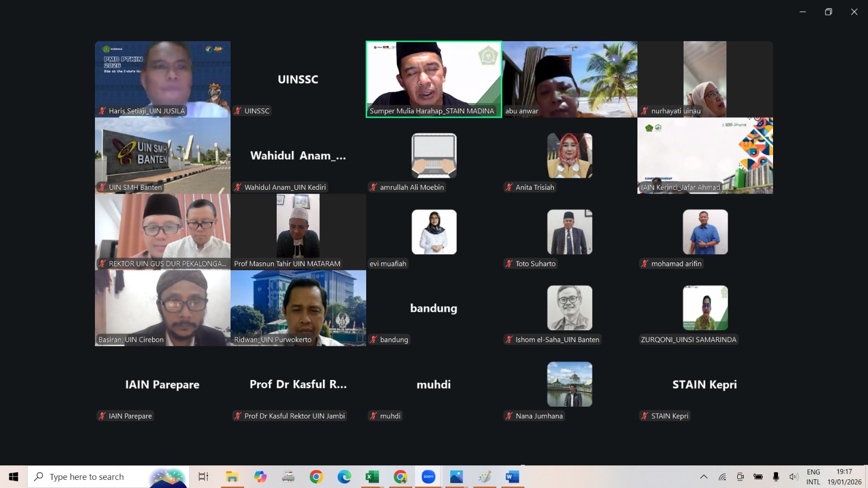Open the ENG INTL language switcher
Viewport: 868px width, 488px height.
[813, 477]
